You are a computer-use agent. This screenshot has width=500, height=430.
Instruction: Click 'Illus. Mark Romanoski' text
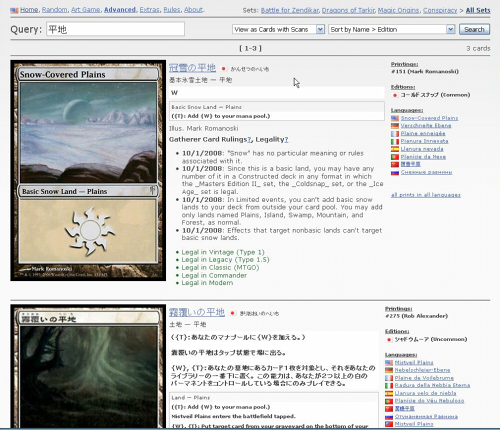coord(203,128)
